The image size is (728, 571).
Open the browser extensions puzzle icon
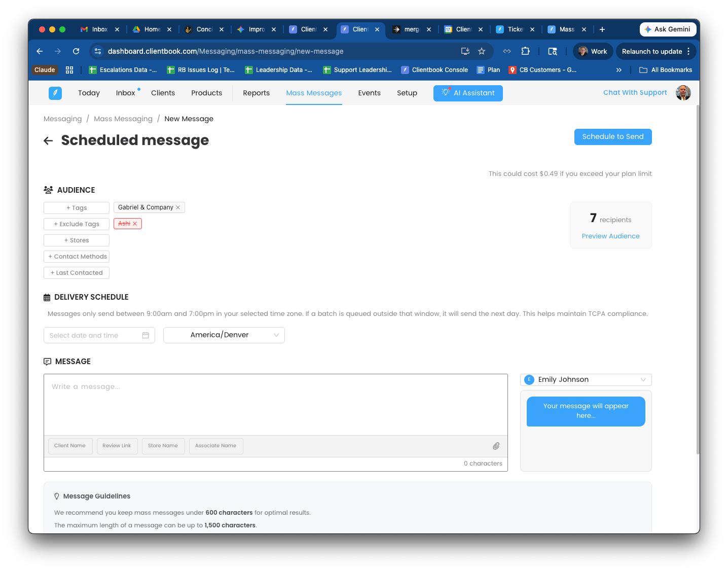tap(525, 51)
